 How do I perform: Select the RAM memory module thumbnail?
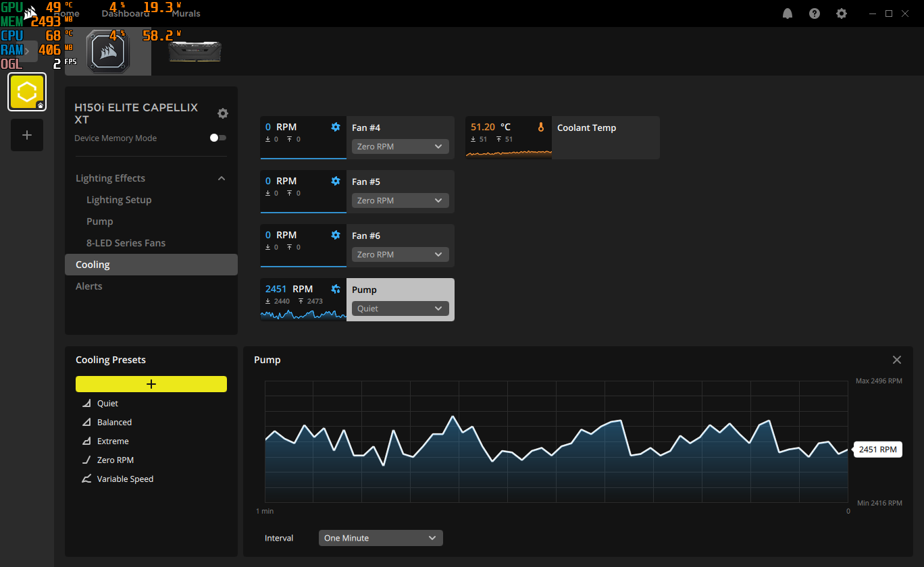click(195, 51)
